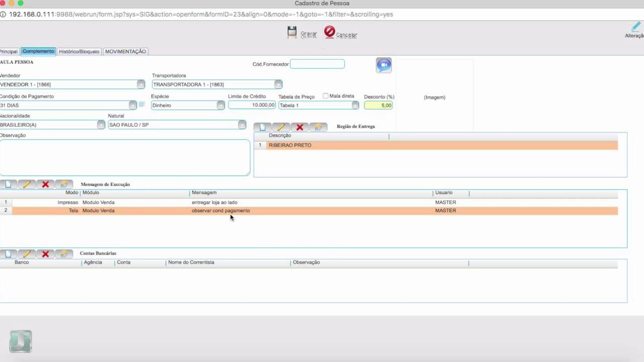Click the logo icon at bottom left
This screenshot has width=644, height=362.
(21, 341)
